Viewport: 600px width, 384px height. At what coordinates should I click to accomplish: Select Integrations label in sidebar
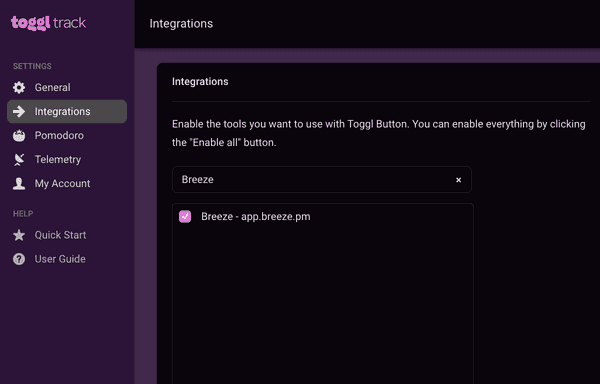point(62,112)
